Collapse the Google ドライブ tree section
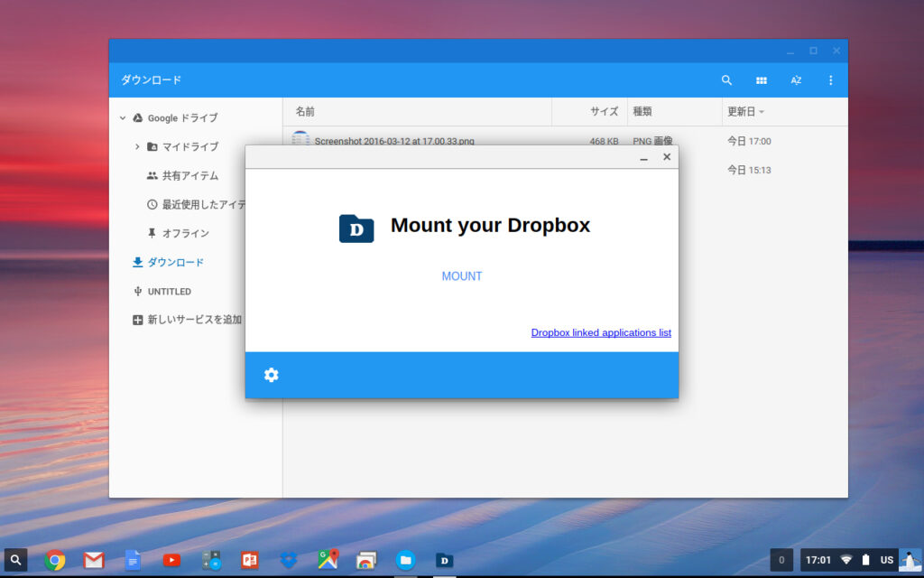The image size is (924, 578). [123, 118]
